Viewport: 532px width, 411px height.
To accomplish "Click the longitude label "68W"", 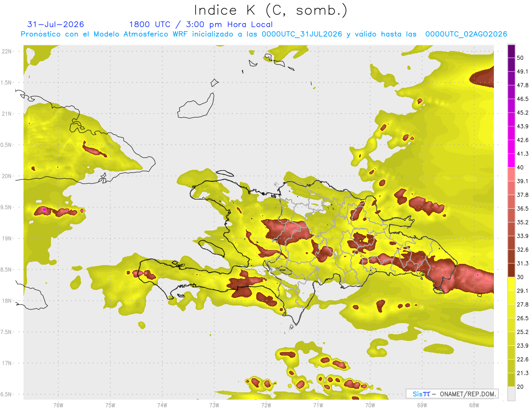I will (x=474, y=405).
